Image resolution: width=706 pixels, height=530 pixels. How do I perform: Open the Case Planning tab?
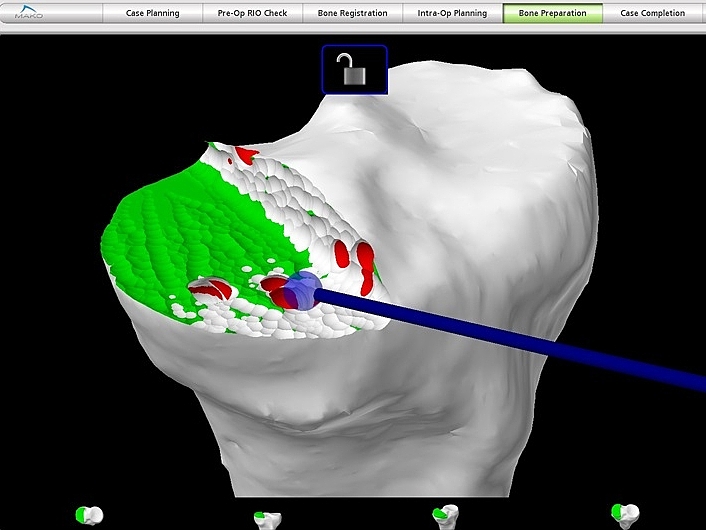tap(153, 14)
